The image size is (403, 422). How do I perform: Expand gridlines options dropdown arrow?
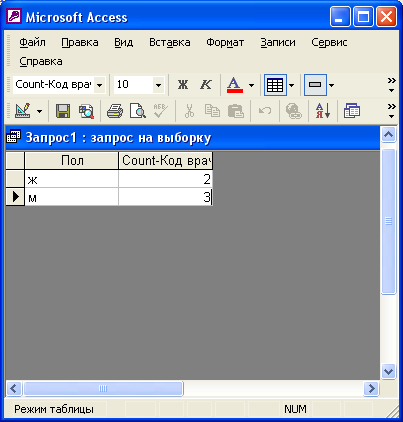coord(291,85)
